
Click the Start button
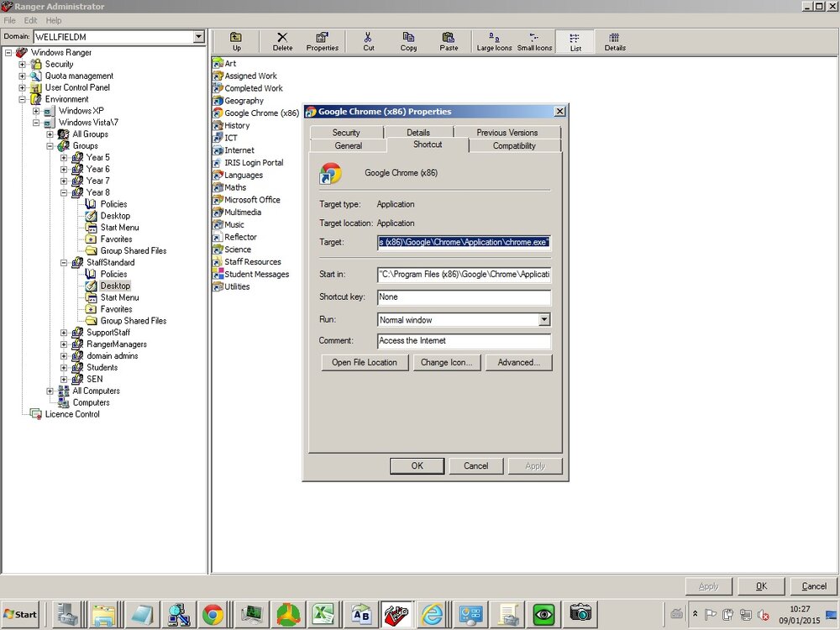pos(20,615)
